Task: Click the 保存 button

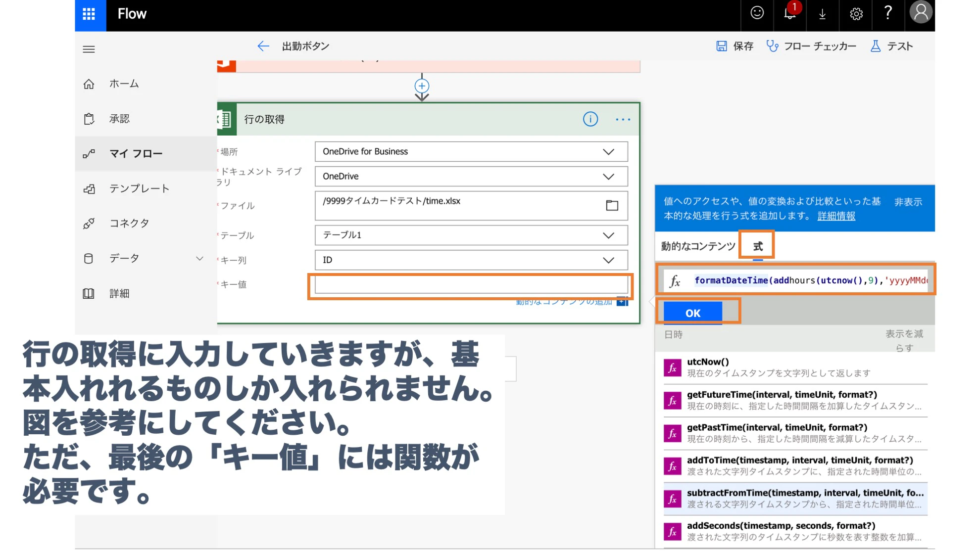Action: pos(735,46)
